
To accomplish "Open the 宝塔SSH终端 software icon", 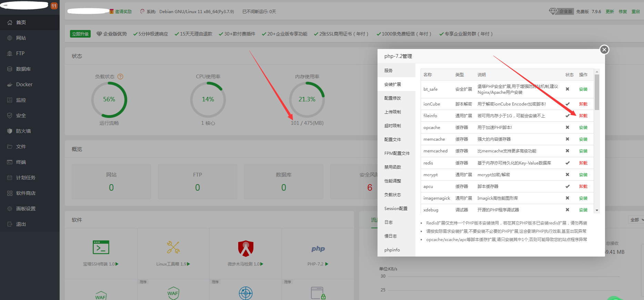I will (x=101, y=247).
